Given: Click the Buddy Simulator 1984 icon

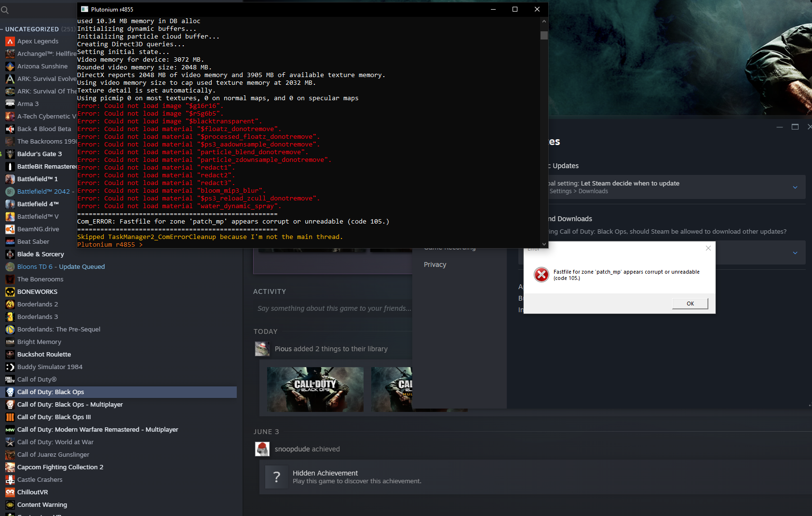Looking at the screenshot, I should (10, 367).
